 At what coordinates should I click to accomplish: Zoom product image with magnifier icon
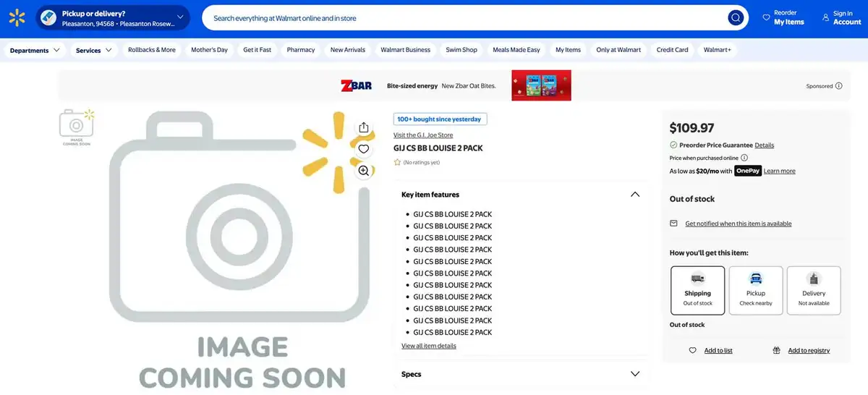pos(364,171)
